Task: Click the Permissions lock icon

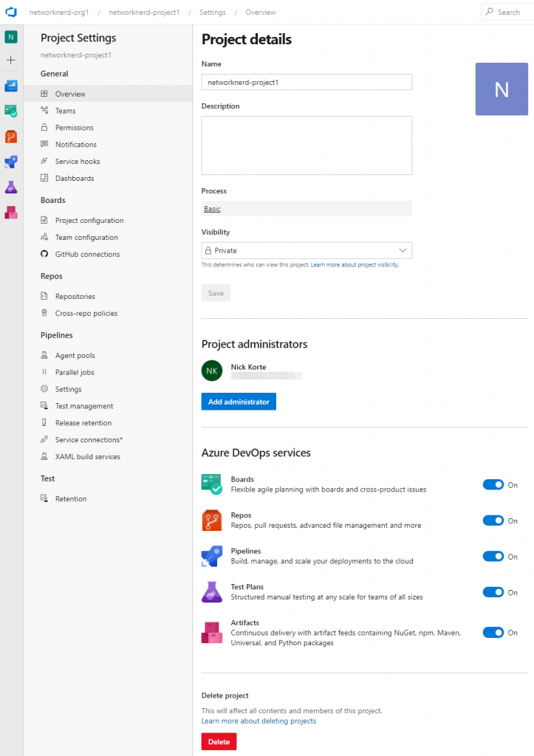Action: coord(44,127)
